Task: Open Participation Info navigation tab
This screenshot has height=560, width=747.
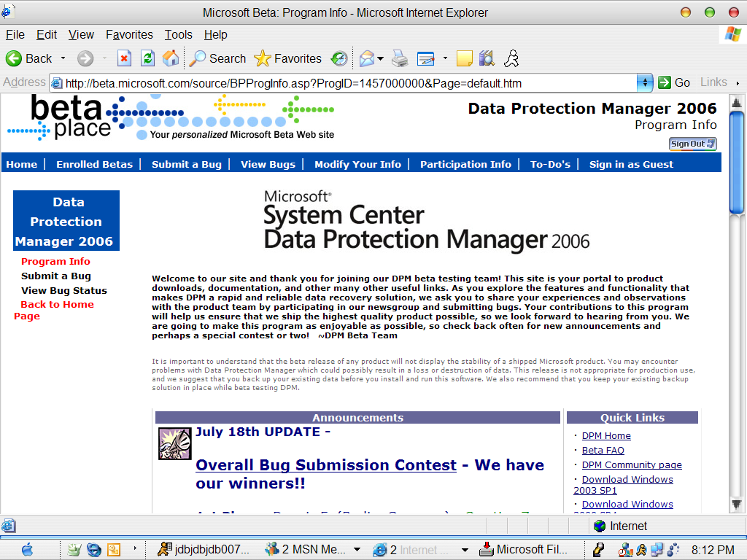Action: [x=465, y=164]
